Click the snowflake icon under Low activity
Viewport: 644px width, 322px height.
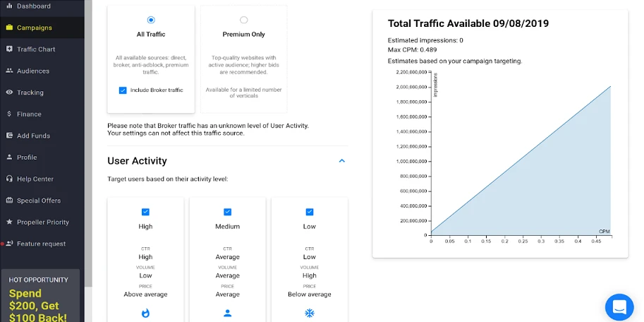pos(309,314)
